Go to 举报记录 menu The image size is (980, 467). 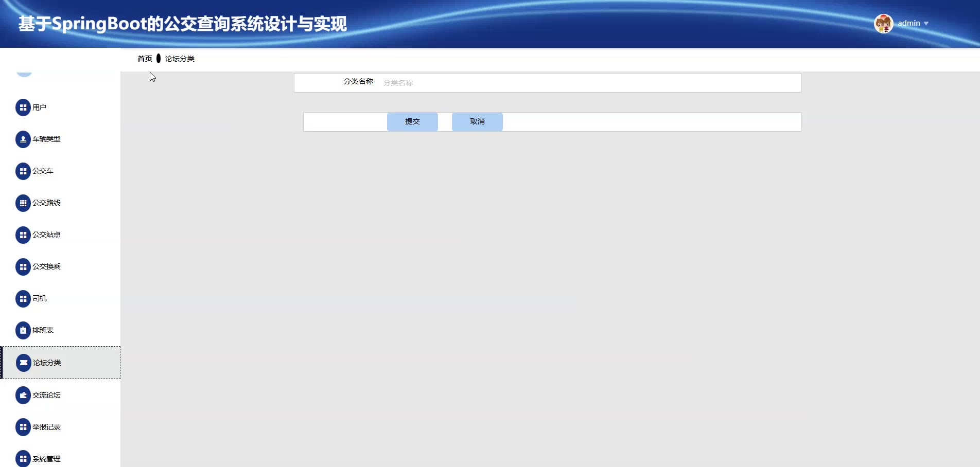60,427
